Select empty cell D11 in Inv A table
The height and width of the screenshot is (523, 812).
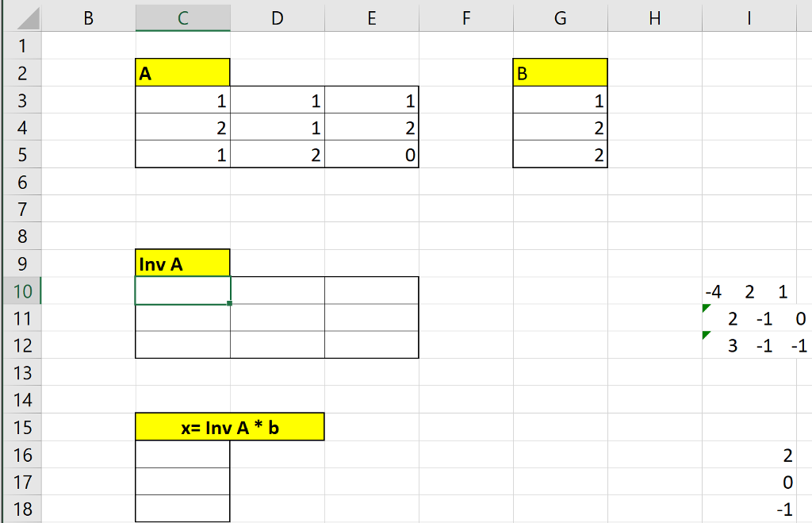tap(278, 317)
